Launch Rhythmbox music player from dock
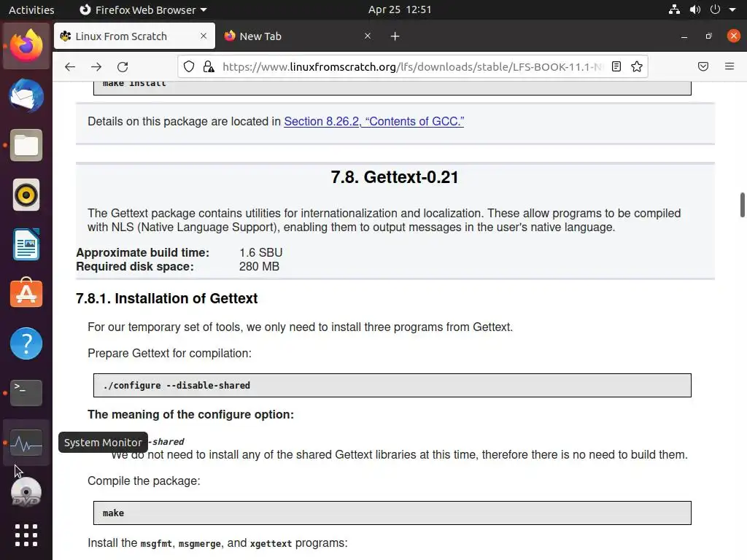The width and height of the screenshot is (747, 560). [26, 195]
